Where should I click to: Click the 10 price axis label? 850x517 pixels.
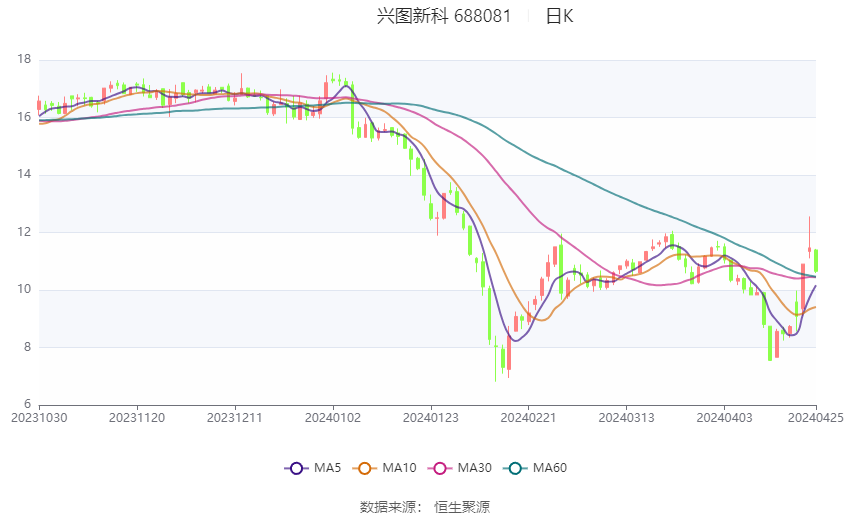(x=24, y=289)
